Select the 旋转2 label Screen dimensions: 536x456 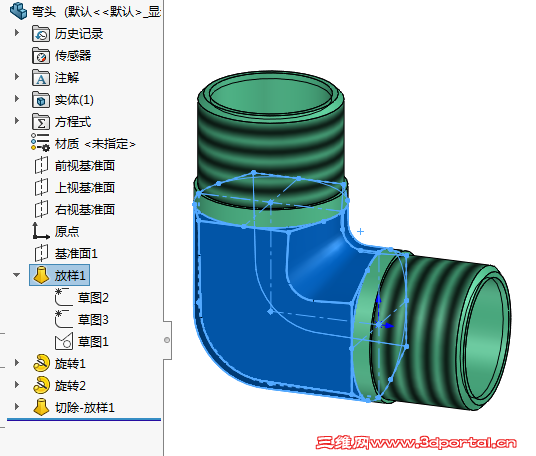[70, 385]
